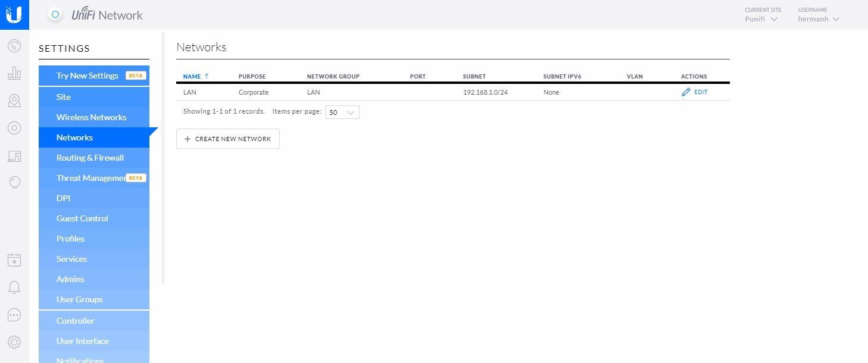Open the Events calendar icon
868x363 pixels.
(14, 260)
